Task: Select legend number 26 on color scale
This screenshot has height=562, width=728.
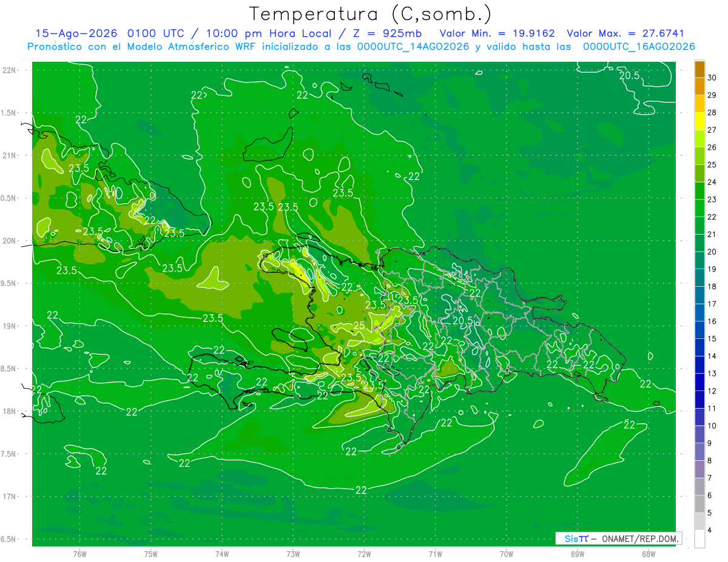Action: (x=712, y=147)
